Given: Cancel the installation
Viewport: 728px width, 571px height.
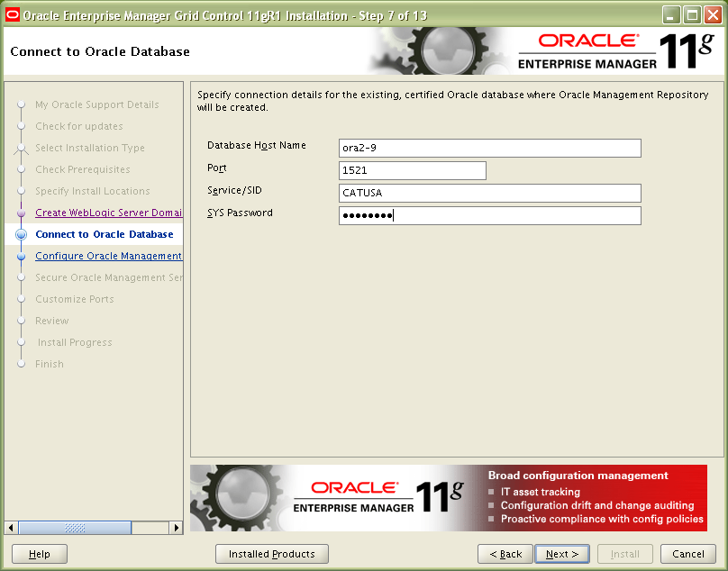Looking at the screenshot, I should (688, 554).
